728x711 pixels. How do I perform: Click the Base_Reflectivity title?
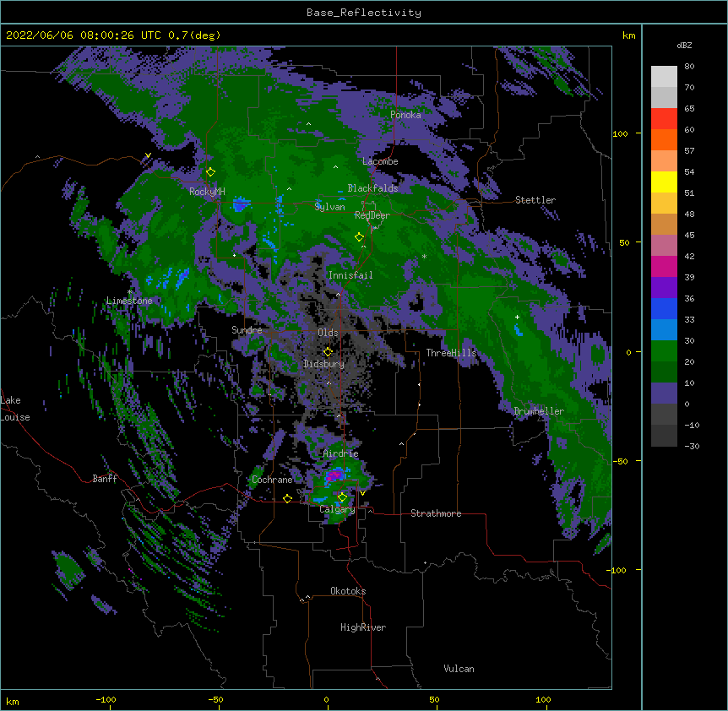tap(364, 13)
